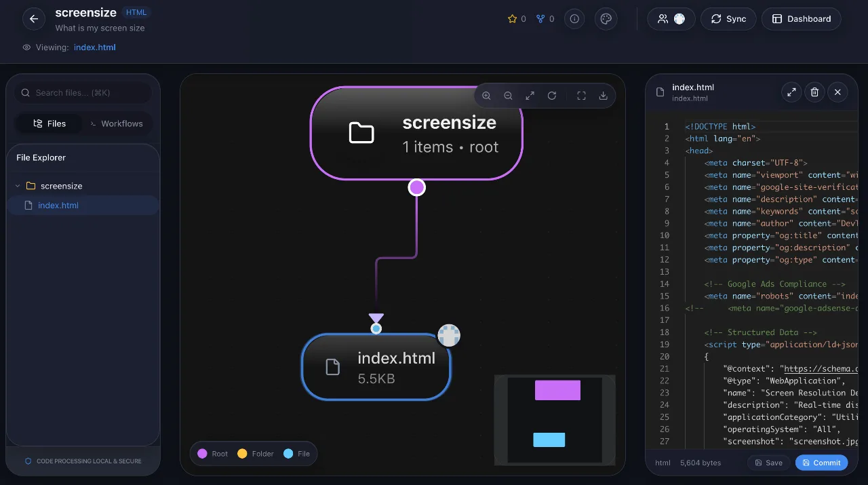
Task: Click the 'Google Ads Compliance' comment line
Action: point(774,284)
